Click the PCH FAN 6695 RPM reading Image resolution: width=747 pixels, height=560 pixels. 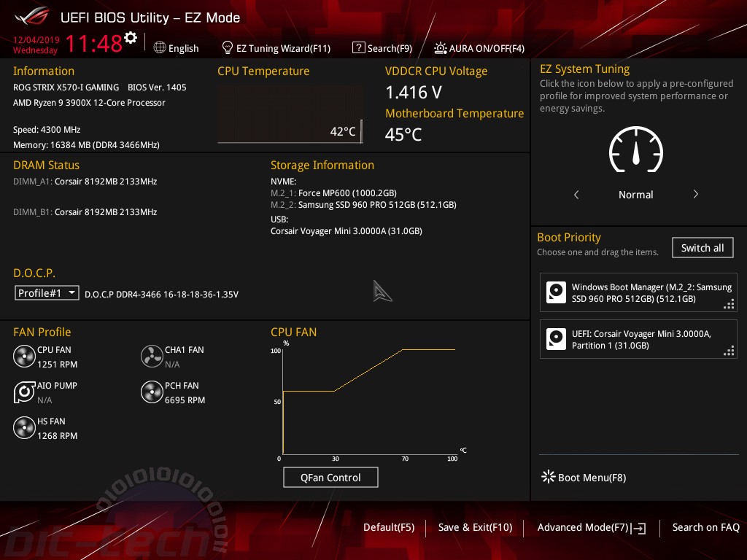[185, 400]
